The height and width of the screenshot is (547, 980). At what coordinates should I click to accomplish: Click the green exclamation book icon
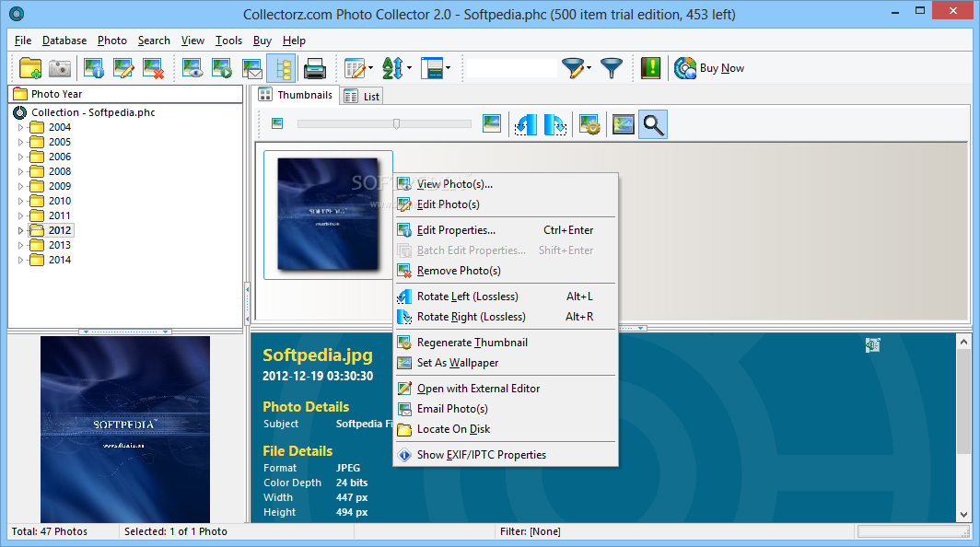[x=650, y=68]
